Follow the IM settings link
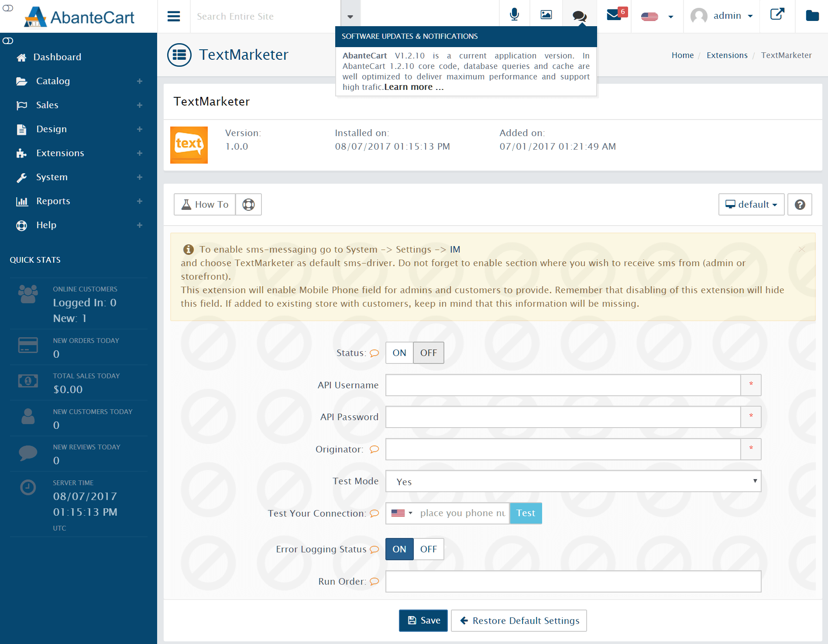 [x=455, y=249]
